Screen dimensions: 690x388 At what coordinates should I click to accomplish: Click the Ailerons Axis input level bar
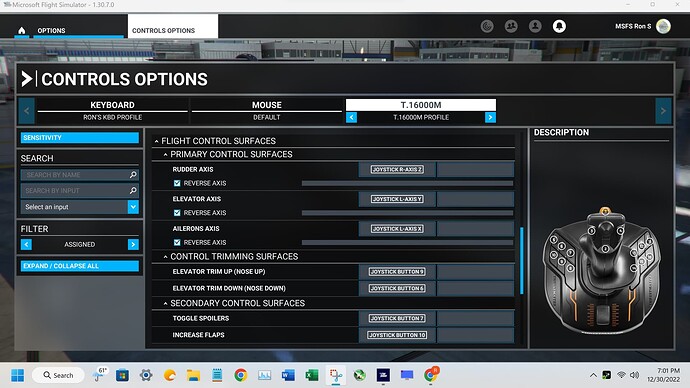pyautogui.click(x=407, y=242)
